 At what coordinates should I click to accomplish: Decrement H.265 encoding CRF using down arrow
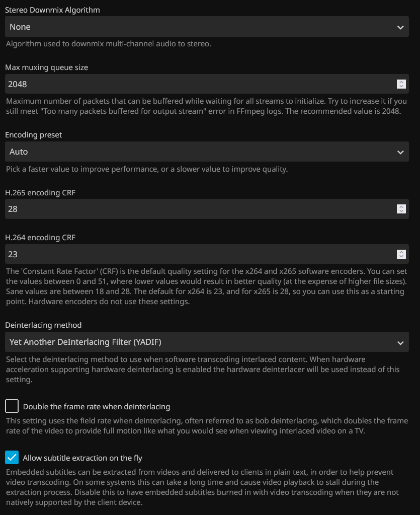[401, 211]
